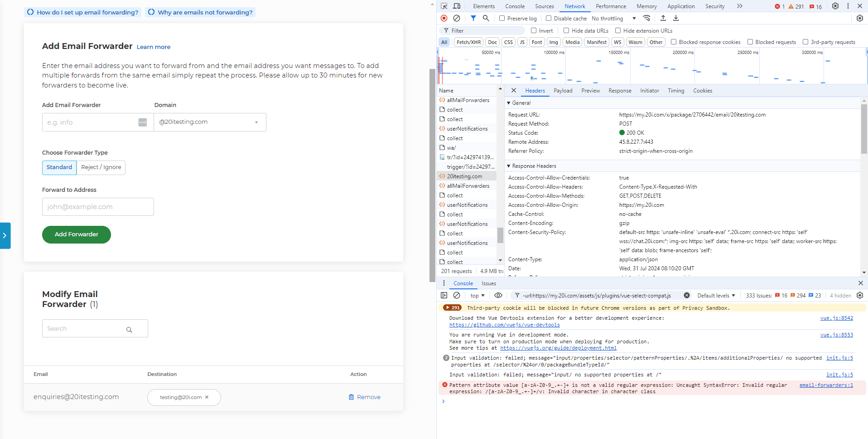Open email-forwarders:1 source link
Viewport: 868px width, 439px height.
826,385
